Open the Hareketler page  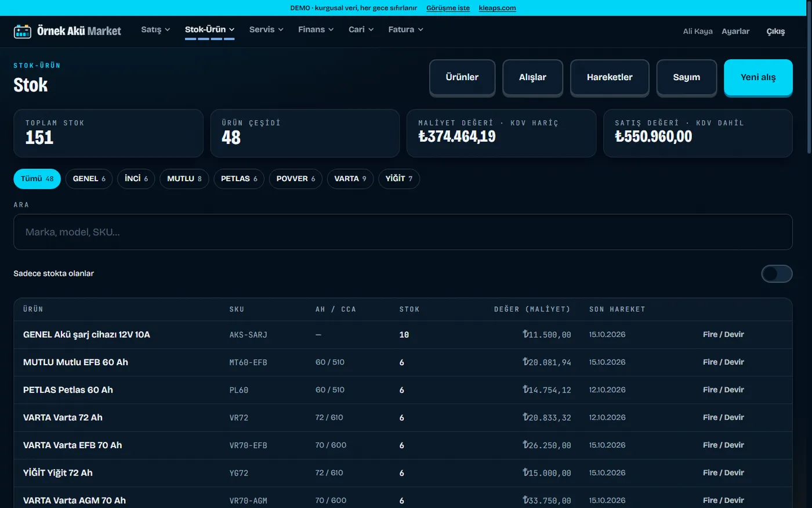click(x=610, y=77)
